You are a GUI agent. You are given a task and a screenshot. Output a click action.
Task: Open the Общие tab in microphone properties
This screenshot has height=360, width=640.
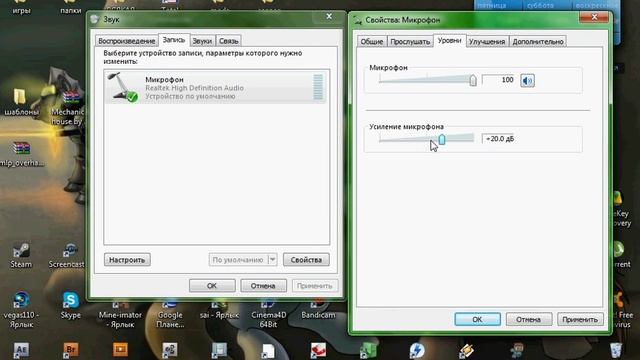click(x=371, y=42)
